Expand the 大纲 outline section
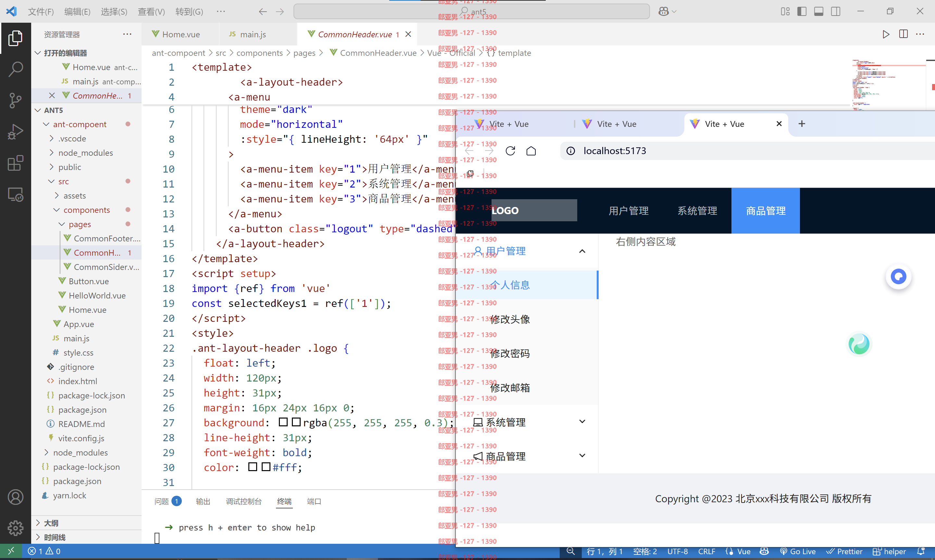The width and height of the screenshot is (935, 560). pos(38,523)
